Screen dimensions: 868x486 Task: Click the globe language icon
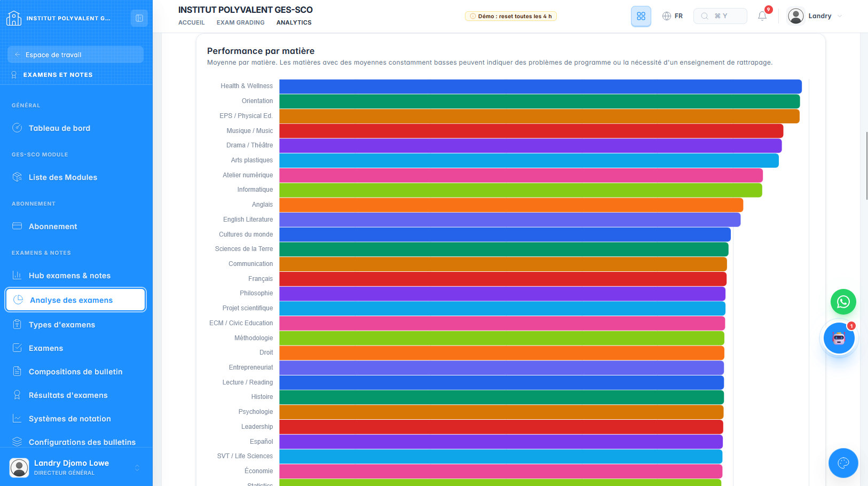tap(667, 16)
